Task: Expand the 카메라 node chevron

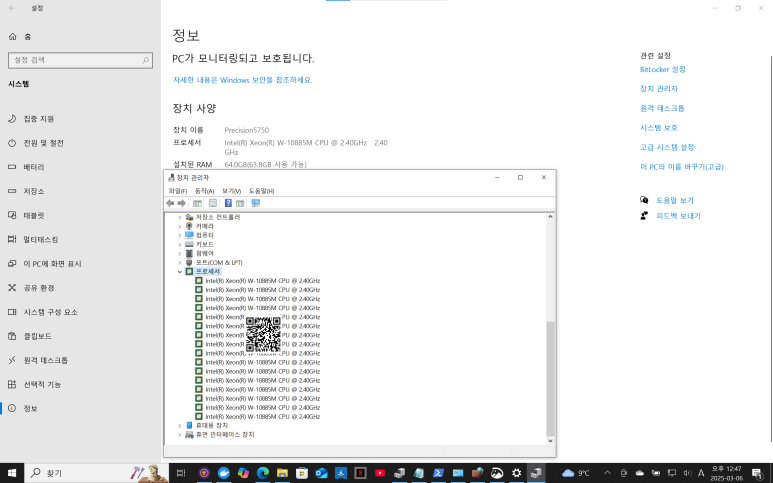Action: 180,226
